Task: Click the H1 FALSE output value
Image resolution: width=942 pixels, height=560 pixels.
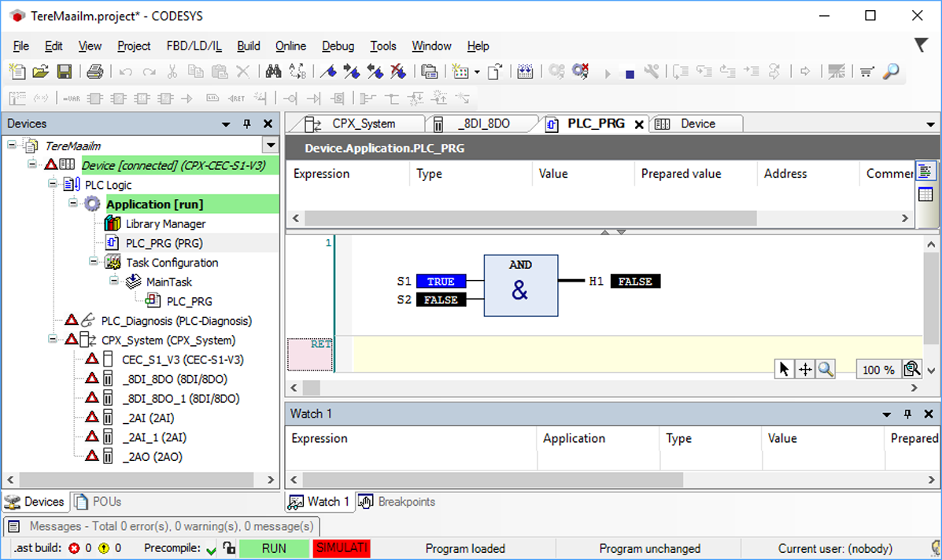Action: click(636, 281)
